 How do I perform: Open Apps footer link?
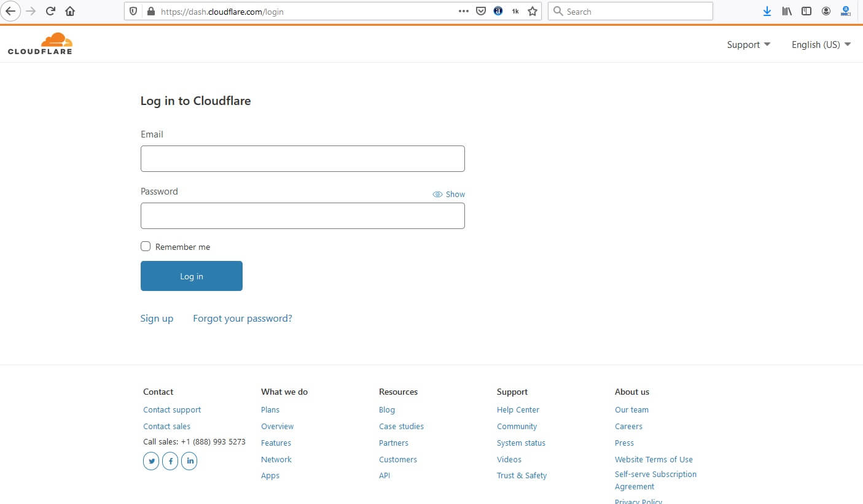click(x=270, y=475)
